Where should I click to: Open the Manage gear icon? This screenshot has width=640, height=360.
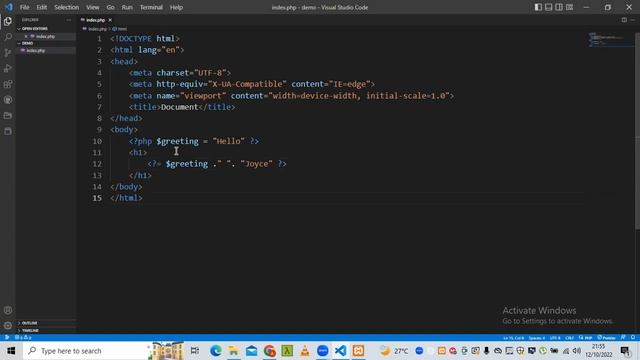[8, 326]
